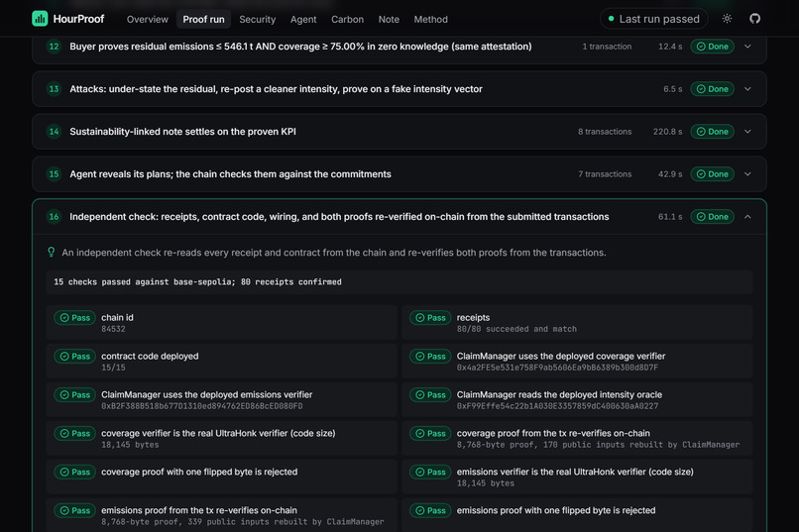Click the independent check explanation sentence
Viewport: 799px width, 532px height.
click(334, 253)
